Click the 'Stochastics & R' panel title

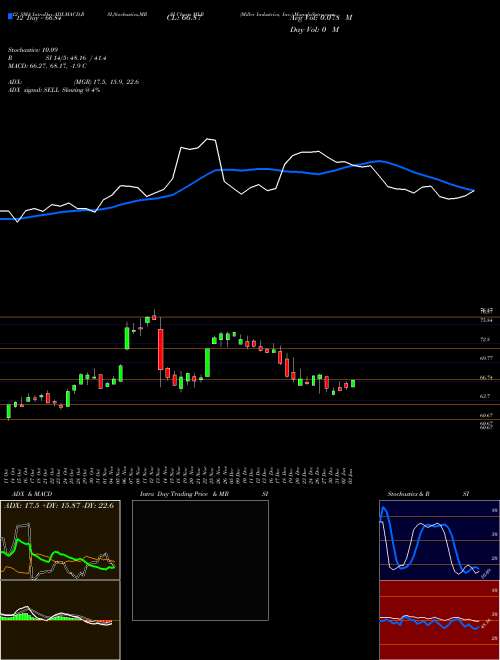[408, 494]
